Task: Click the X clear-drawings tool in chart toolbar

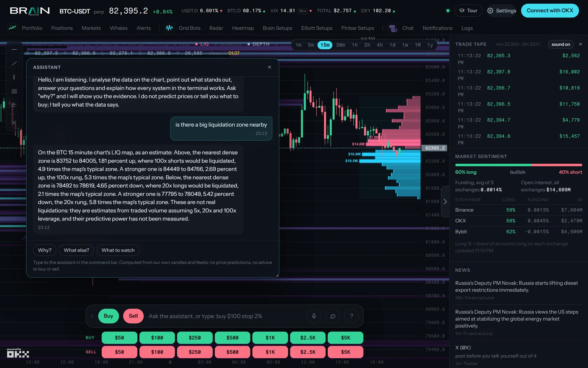Action: click(14, 122)
